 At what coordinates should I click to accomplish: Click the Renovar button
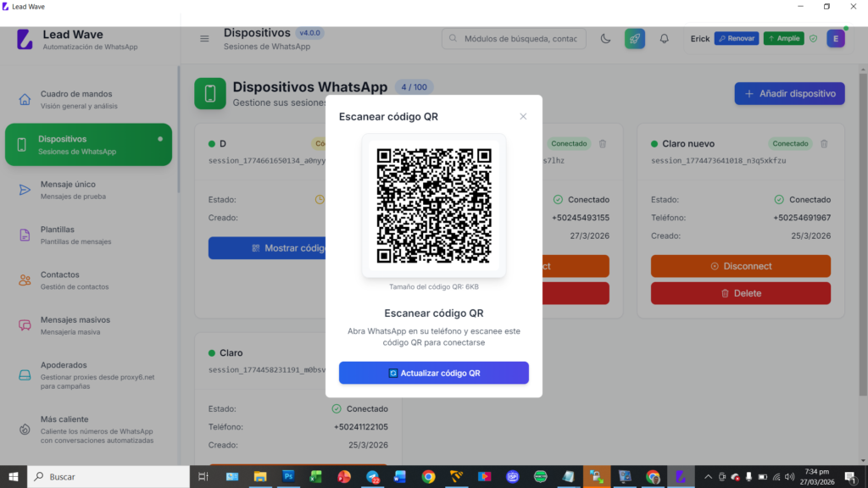(x=736, y=39)
